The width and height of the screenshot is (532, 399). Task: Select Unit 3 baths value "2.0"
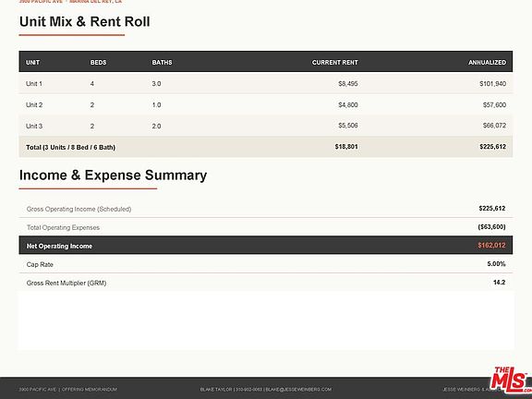point(156,126)
